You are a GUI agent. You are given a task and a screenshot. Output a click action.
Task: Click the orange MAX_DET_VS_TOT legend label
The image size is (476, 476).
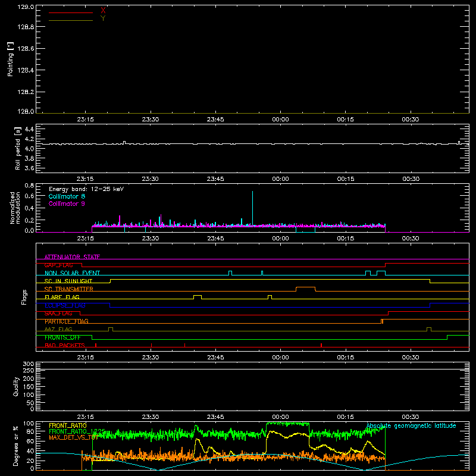click(73, 437)
